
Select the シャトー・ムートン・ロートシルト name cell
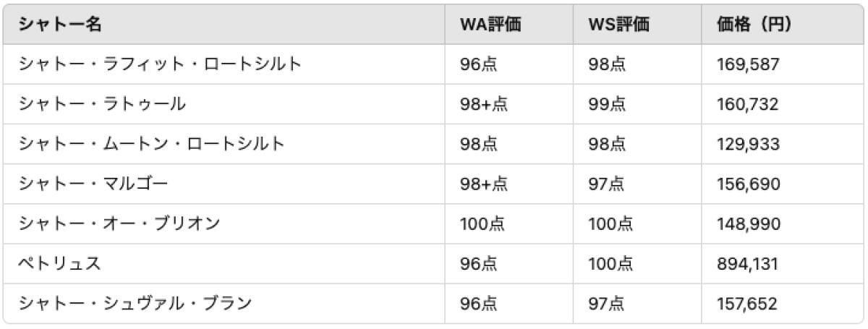click(150, 144)
